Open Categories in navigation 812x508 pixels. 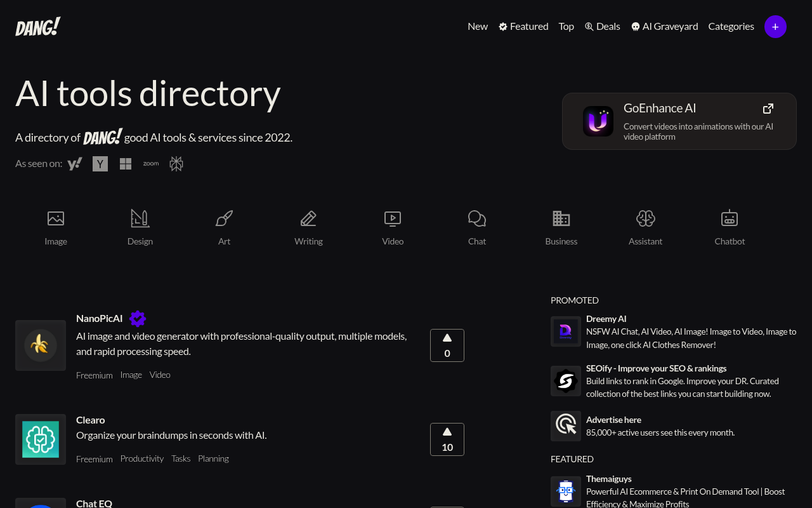731,27
